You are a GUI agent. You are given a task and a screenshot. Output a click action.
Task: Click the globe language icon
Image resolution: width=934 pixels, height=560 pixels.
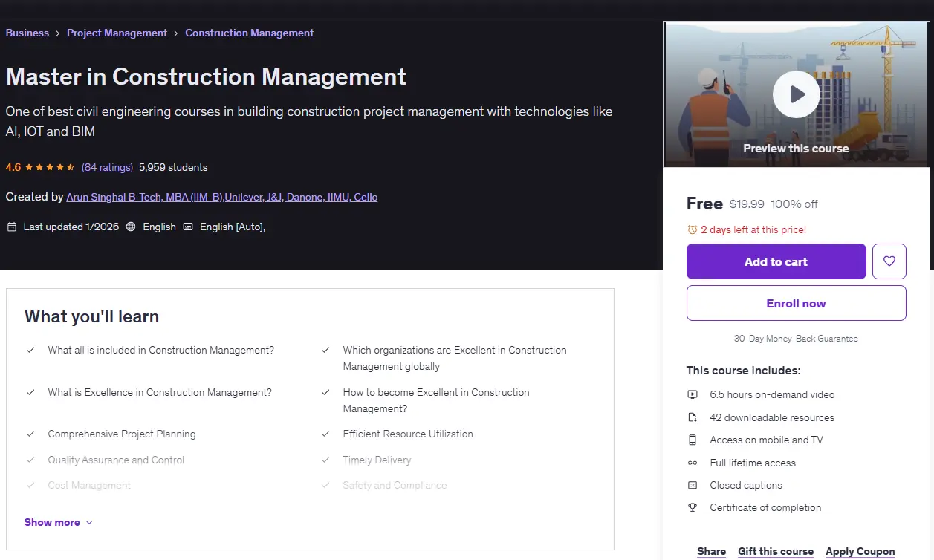(131, 227)
